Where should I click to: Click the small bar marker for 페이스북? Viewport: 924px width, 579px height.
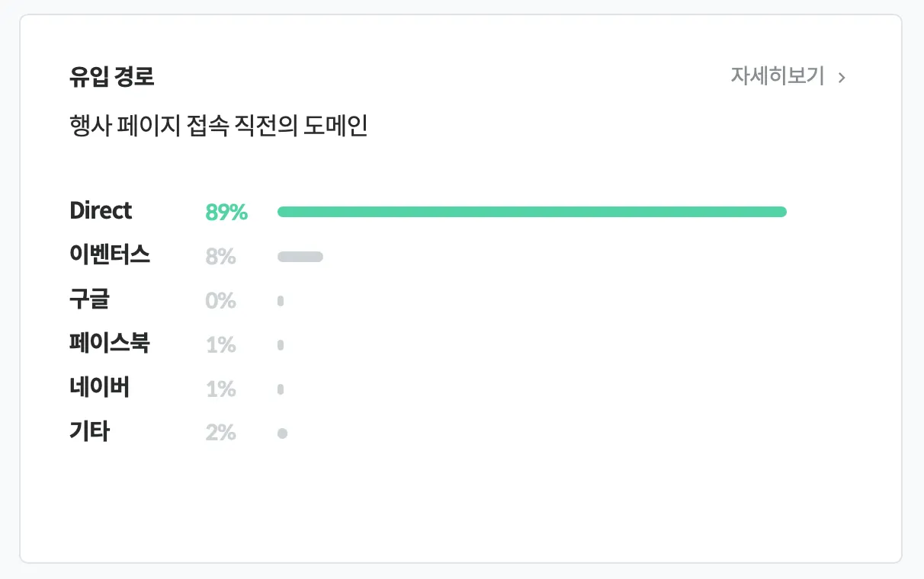point(281,345)
